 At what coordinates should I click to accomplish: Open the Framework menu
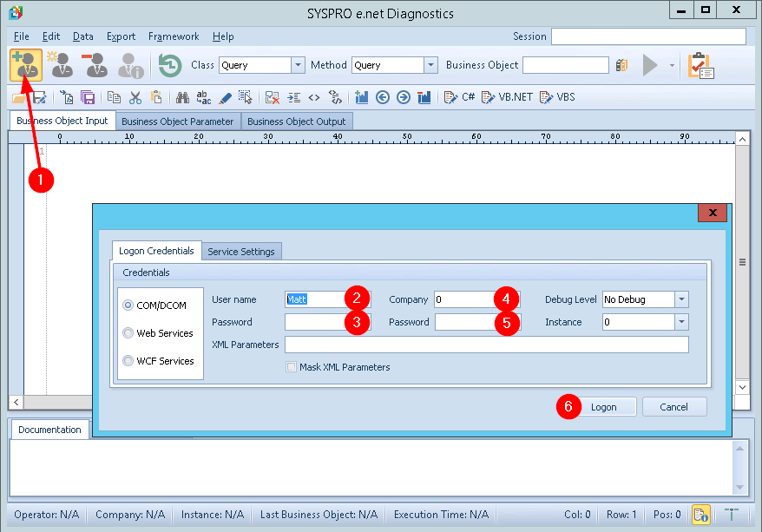coord(174,36)
